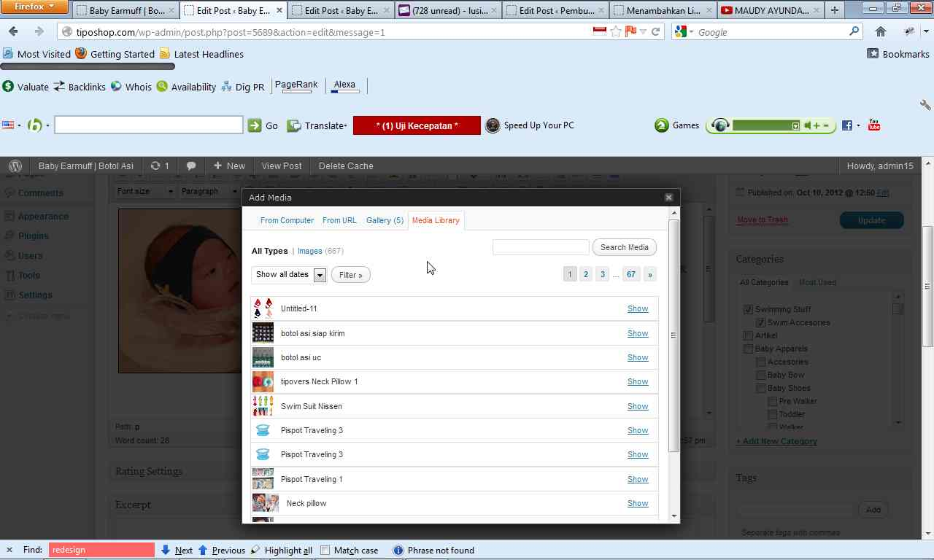Click the updates refresh icon in admin bar
934x560 pixels.
click(155, 166)
